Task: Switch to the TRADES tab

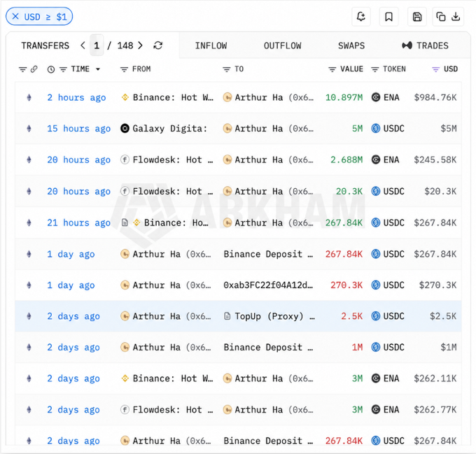Action: 425,45
